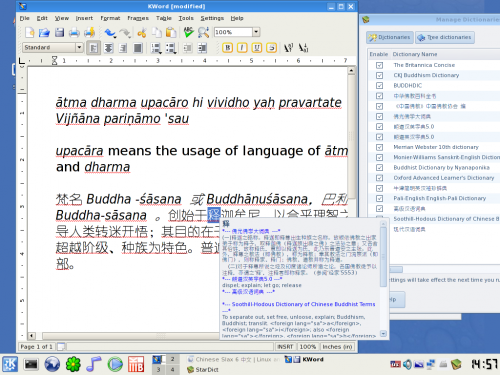Uncheck The Britannica Concise dictionary
This screenshot has width=500, height=375.
(379, 65)
